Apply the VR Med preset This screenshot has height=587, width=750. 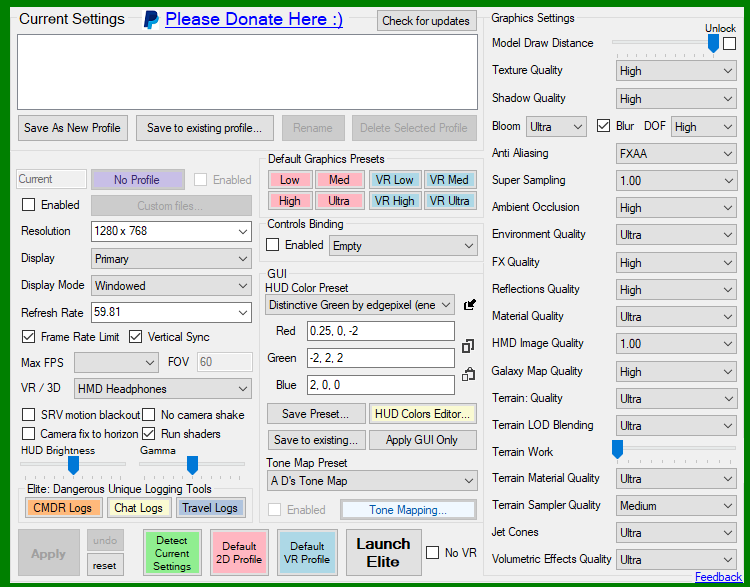(x=450, y=180)
